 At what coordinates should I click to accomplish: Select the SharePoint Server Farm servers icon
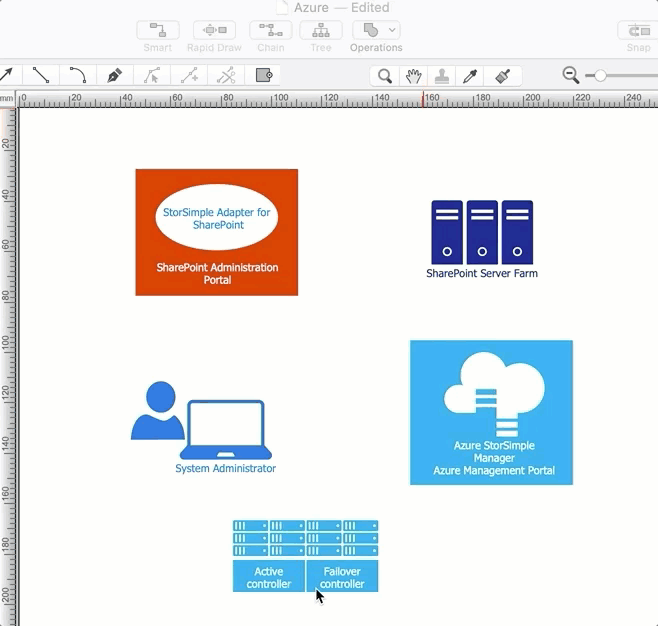pos(482,232)
